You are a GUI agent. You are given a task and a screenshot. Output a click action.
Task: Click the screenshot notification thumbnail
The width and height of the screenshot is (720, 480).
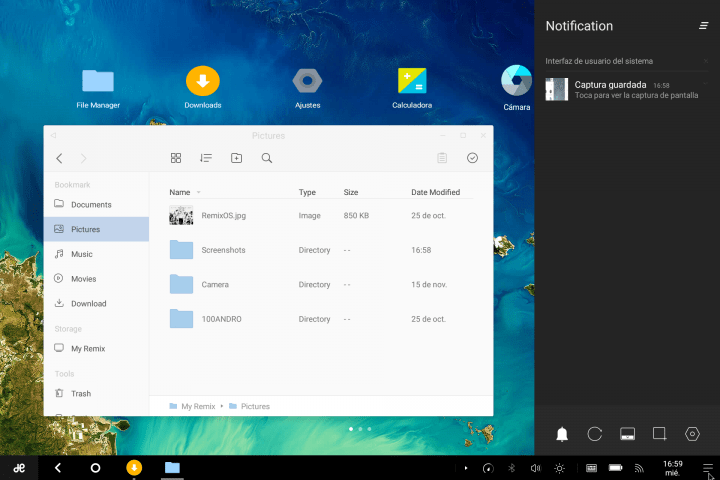click(557, 89)
